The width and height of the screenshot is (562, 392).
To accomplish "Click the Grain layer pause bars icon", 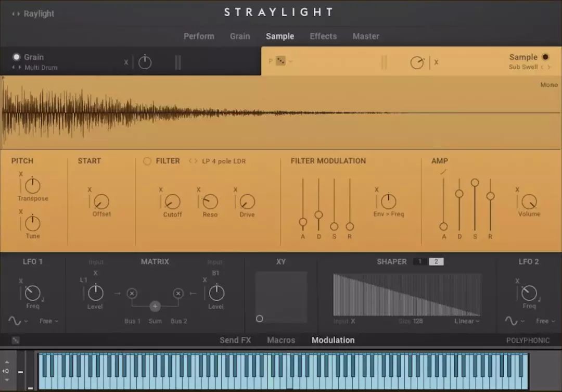I will (x=178, y=62).
